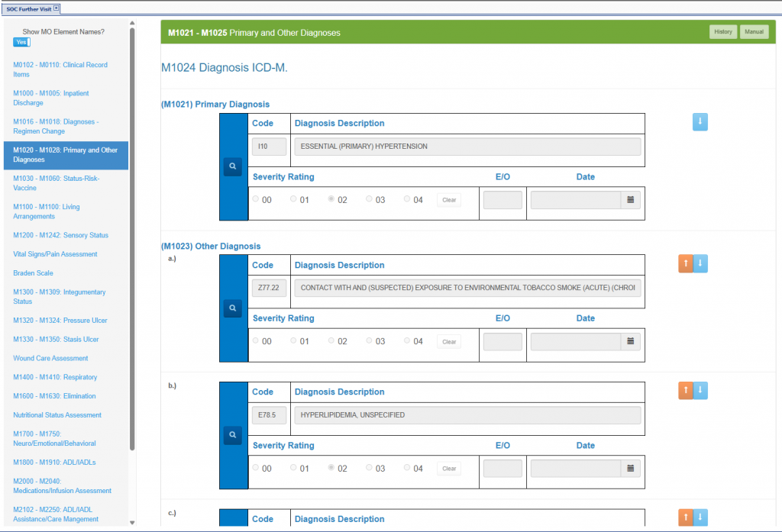Click the sidebar vertical scrollbar
Image resolution: width=782 pixels, height=532 pixels.
point(132,229)
